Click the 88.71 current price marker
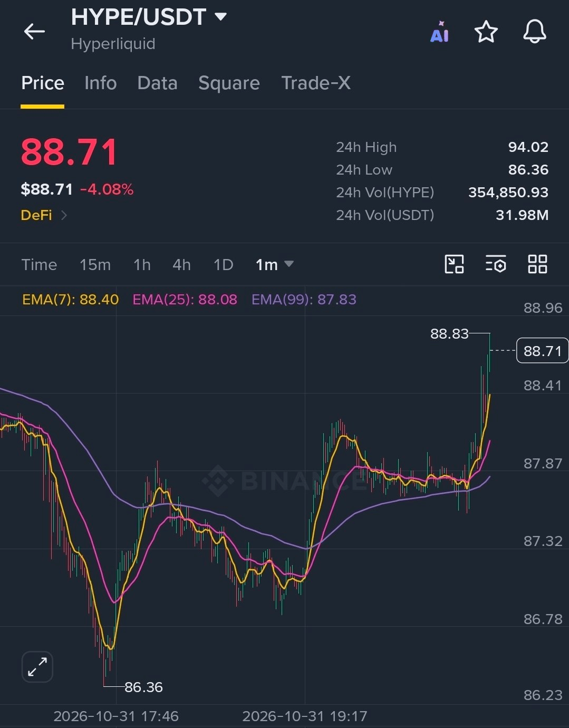The height and width of the screenshot is (728, 569). coord(543,351)
